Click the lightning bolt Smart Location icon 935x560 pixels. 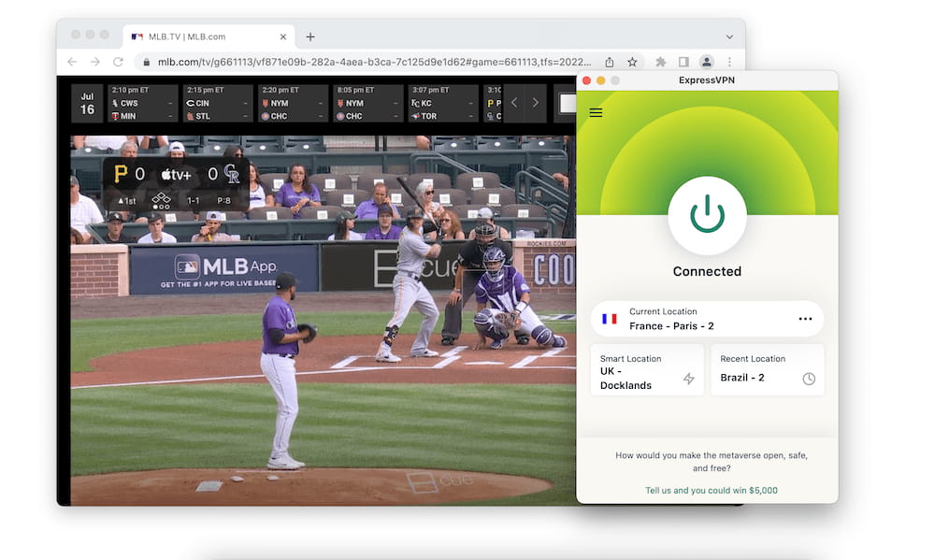689,379
